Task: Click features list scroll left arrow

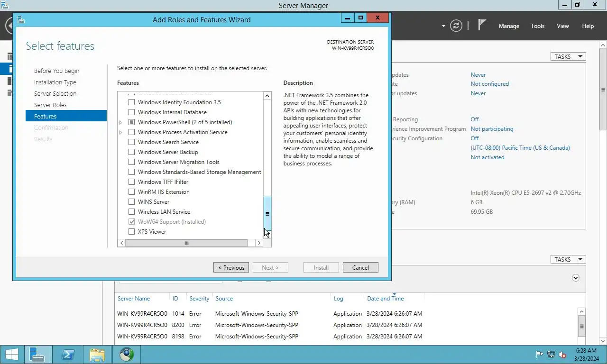Action: pos(121,243)
